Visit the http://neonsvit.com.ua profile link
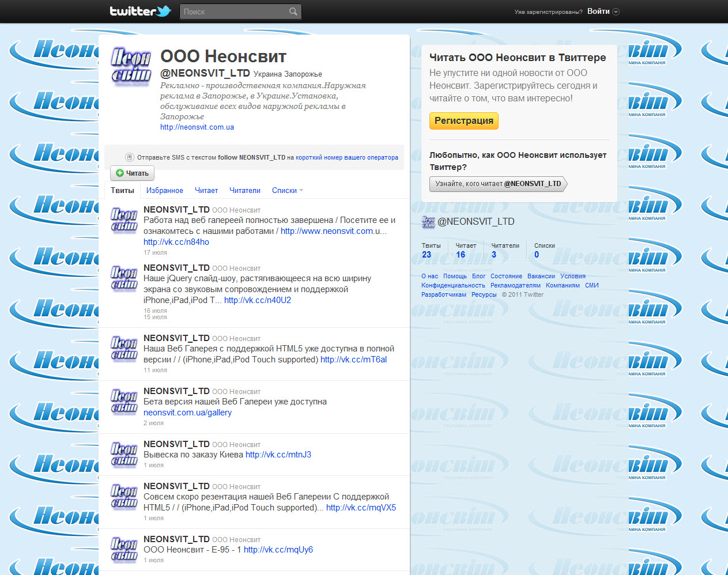 pos(197,127)
